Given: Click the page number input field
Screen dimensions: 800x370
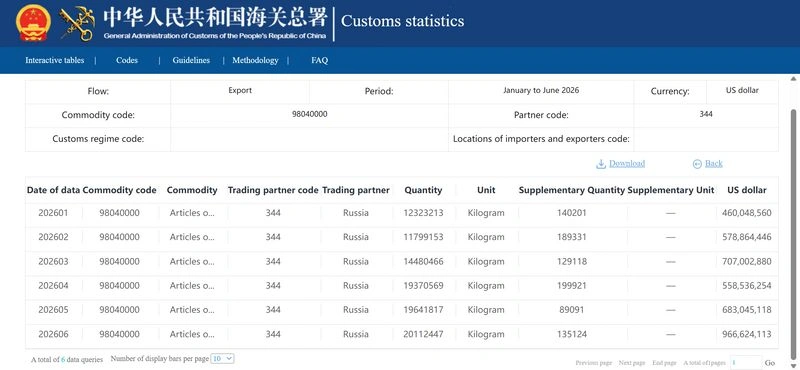Looking at the screenshot, I should pos(746,362).
